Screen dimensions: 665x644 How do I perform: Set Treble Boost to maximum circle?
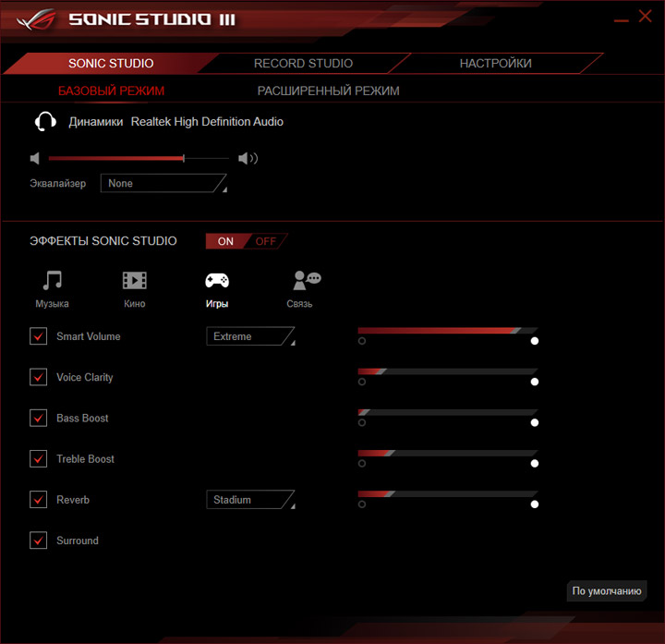pos(535,463)
